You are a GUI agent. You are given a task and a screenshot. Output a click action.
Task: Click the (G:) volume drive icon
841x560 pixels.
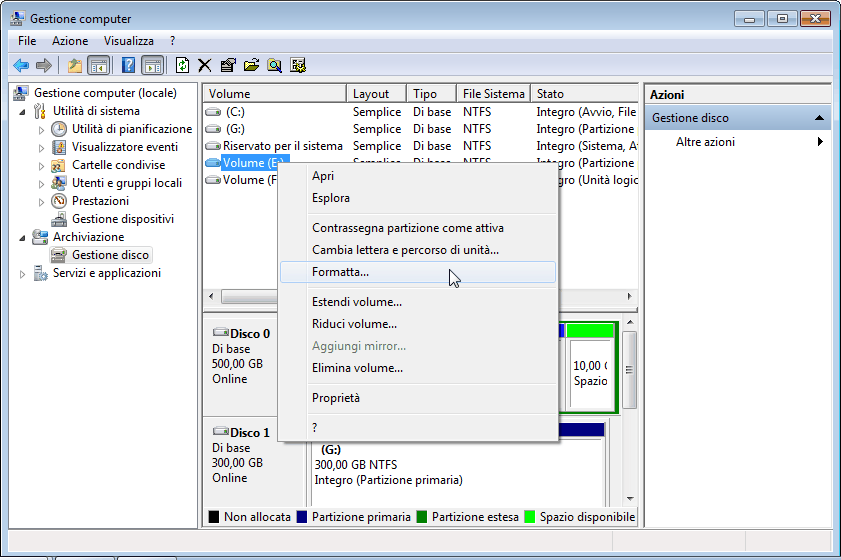point(213,129)
